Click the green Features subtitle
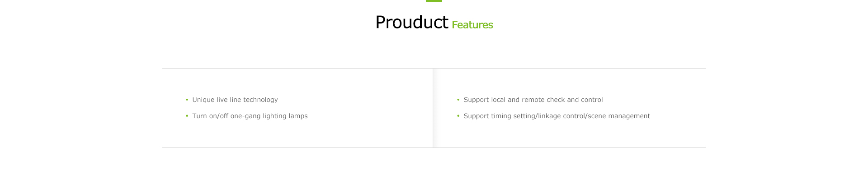This screenshot has width=868, height=184. point(472,25)
